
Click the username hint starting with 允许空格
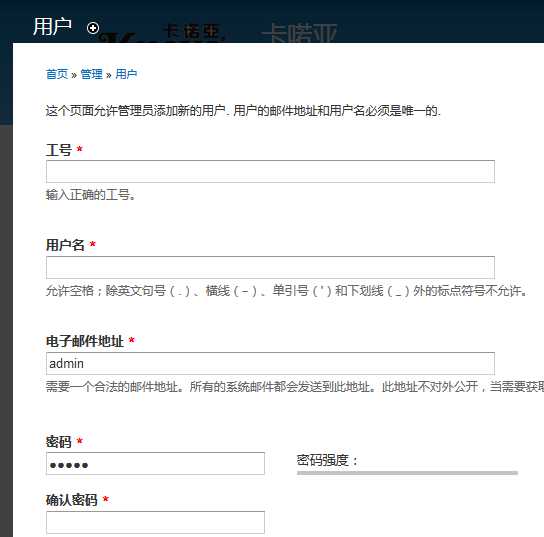pos(287,291)
